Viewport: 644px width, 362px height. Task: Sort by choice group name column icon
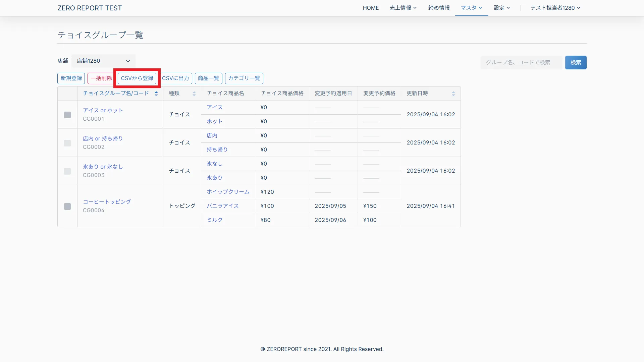pyautogui.click(x=156, y=94)
